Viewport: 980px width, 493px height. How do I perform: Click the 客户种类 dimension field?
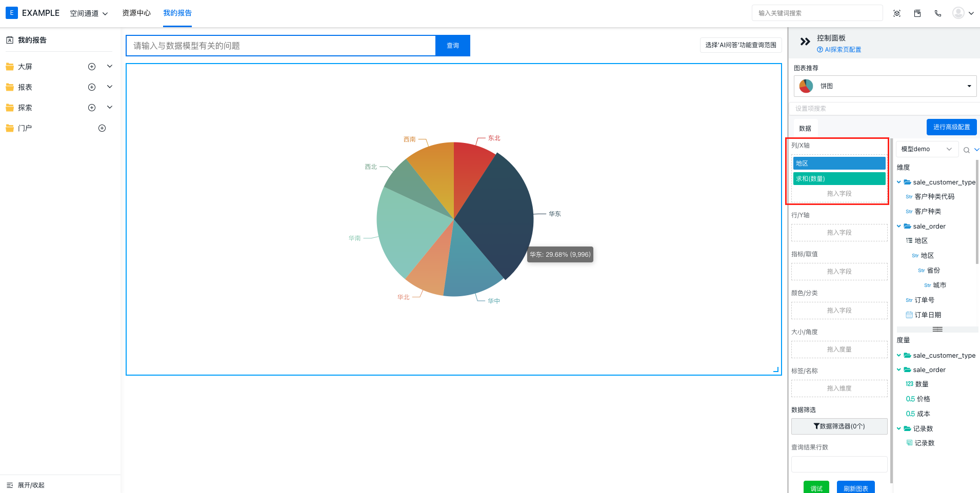tap(928, 212)
